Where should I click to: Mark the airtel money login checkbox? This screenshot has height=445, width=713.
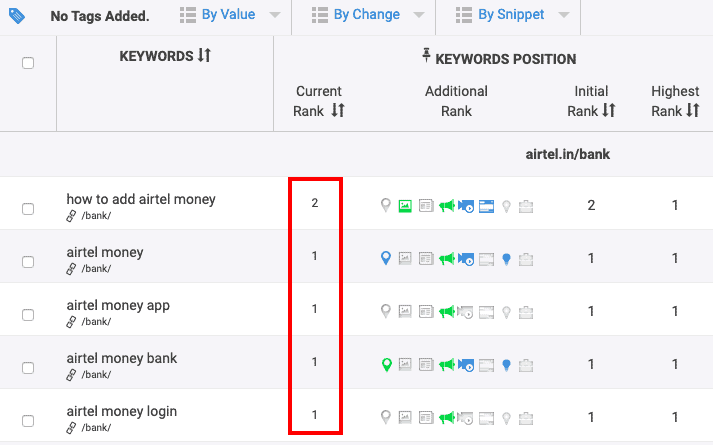(x=28, y=421)
